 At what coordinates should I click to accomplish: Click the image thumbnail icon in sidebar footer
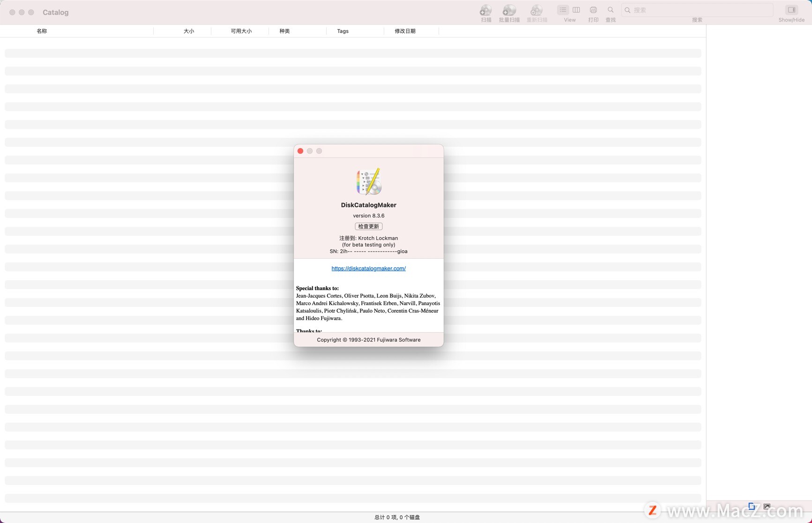click(x=767, y=506)
